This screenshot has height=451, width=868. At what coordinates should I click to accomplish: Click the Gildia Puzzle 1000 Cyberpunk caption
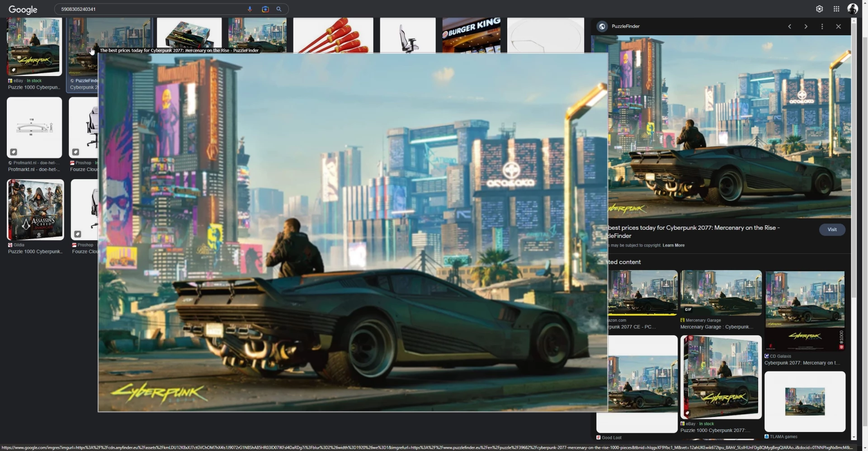pyautogui.click(x=35, y=252)
